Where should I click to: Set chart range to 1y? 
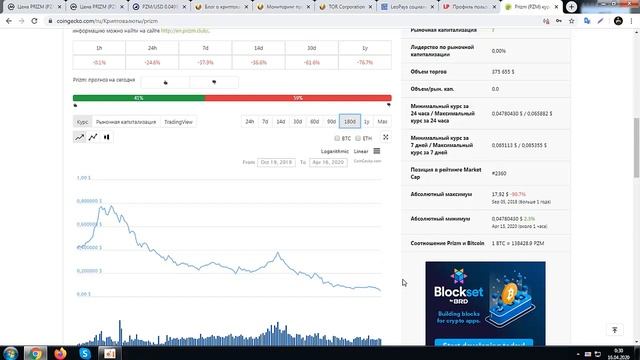coord(367,122)
